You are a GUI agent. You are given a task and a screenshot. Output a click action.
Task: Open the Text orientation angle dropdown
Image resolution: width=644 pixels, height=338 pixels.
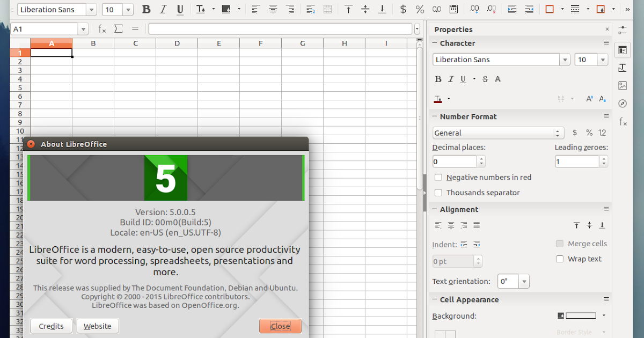coord(524,281)
